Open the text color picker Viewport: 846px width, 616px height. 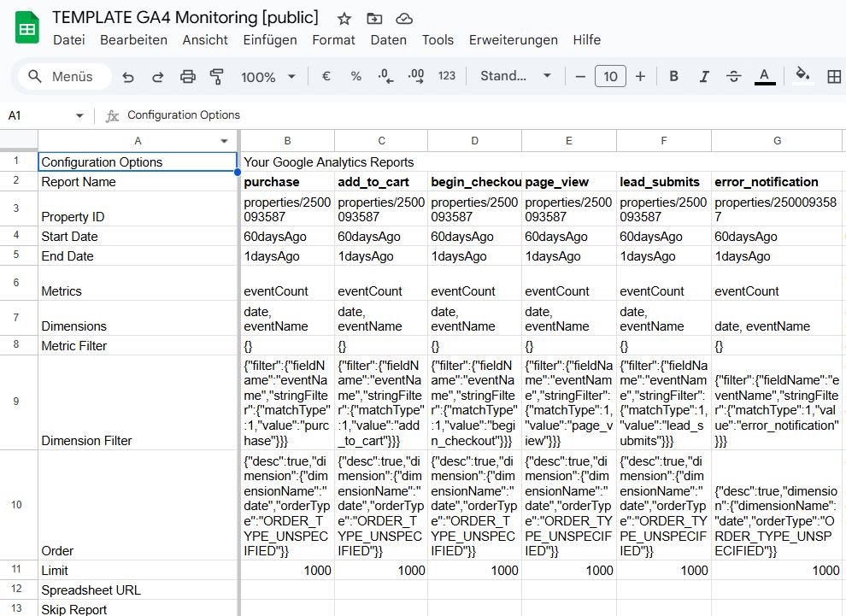764,76
